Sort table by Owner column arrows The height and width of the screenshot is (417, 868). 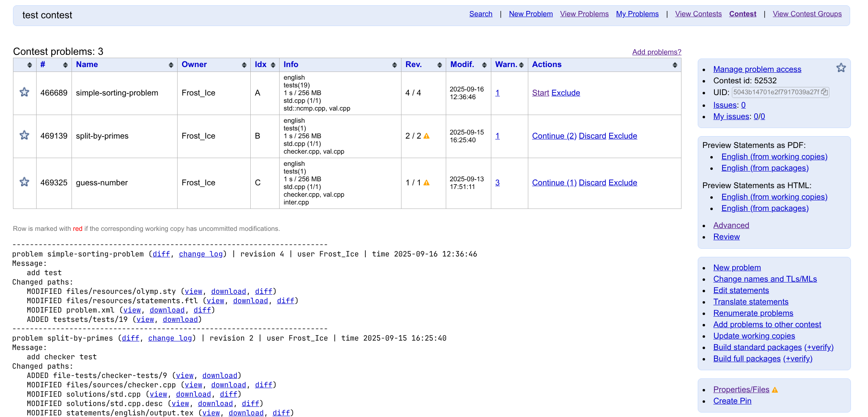pyautogui.click(x=244, y=65)
